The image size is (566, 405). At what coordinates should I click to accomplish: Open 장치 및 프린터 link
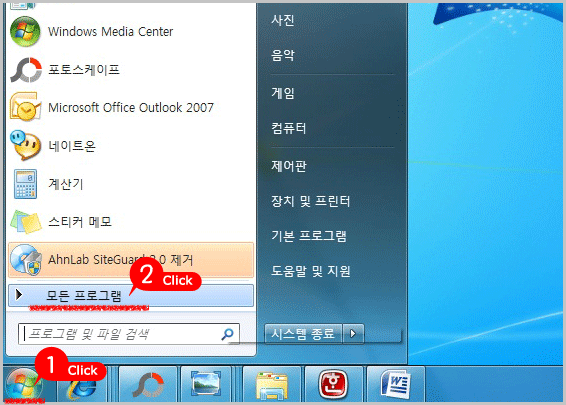click(310, 201)
